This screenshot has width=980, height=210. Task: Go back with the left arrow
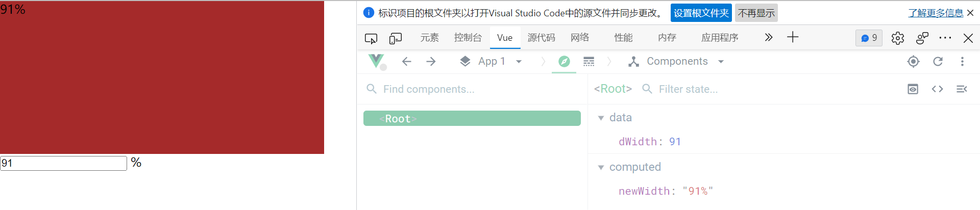406,62
